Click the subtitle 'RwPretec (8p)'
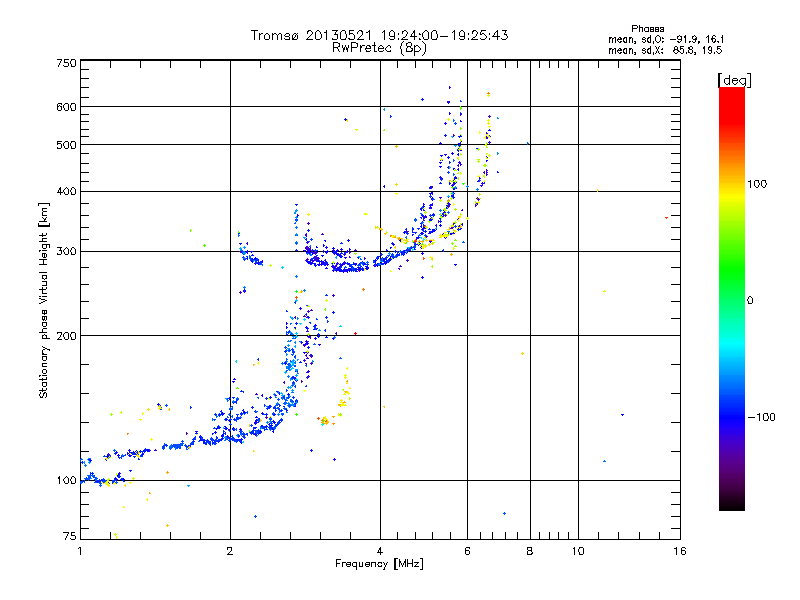Screen dimensions: 800x600 click(379, 48)
